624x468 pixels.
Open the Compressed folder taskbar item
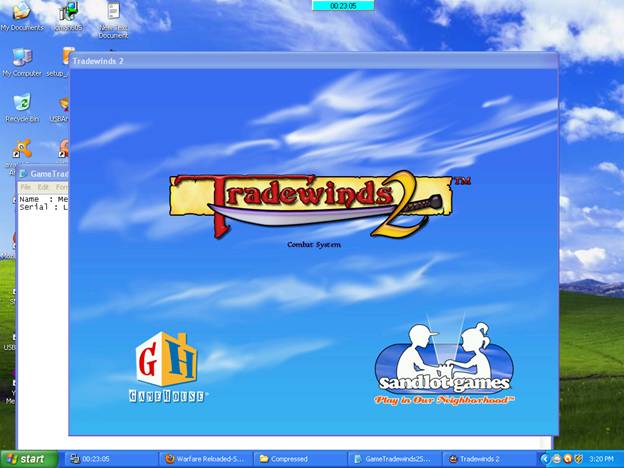click(300, 459)
